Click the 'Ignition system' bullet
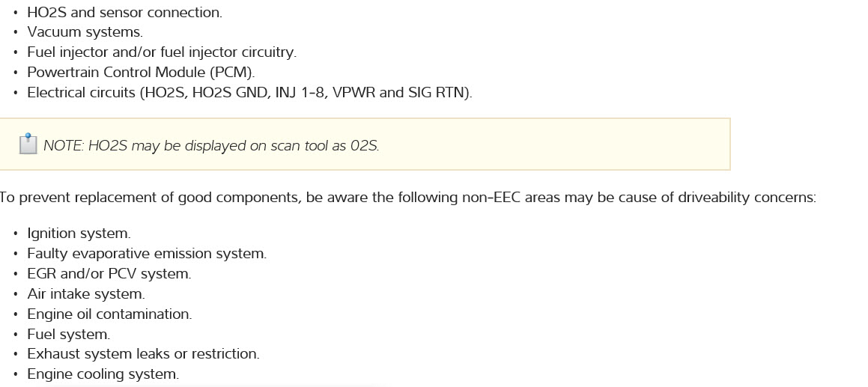This screenshot has width=868, height=387. 79,234
